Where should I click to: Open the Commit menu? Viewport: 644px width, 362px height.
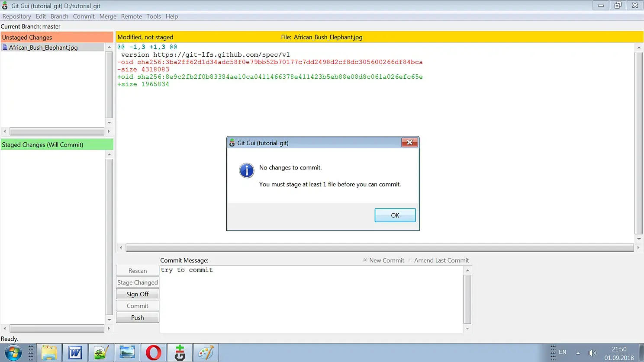pyautogui.click(x=84, y=16)
